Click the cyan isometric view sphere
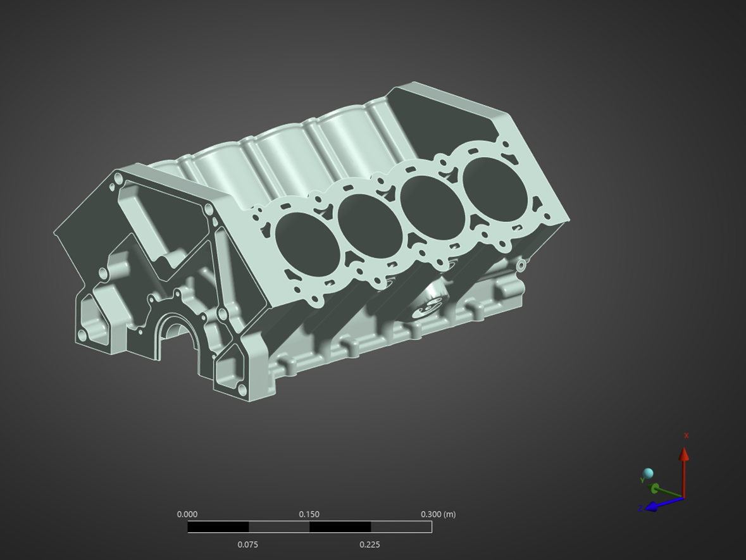746x560 pixels. [x=648, y=473]
